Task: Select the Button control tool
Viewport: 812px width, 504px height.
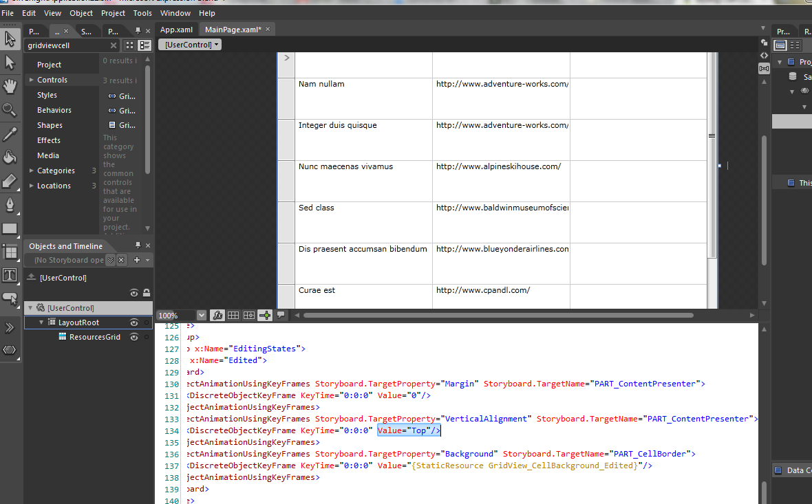Action: click(10, 298)
